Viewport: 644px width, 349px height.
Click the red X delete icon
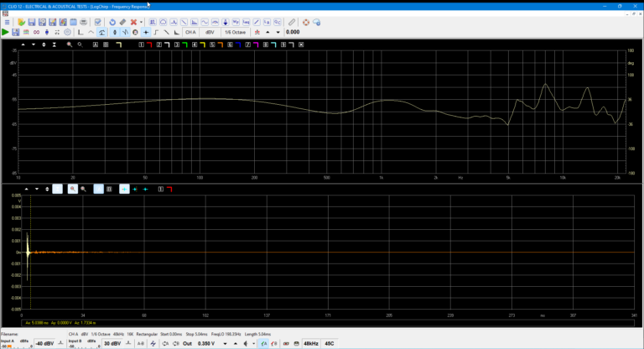pyautogui.click(x=132, y=22)
